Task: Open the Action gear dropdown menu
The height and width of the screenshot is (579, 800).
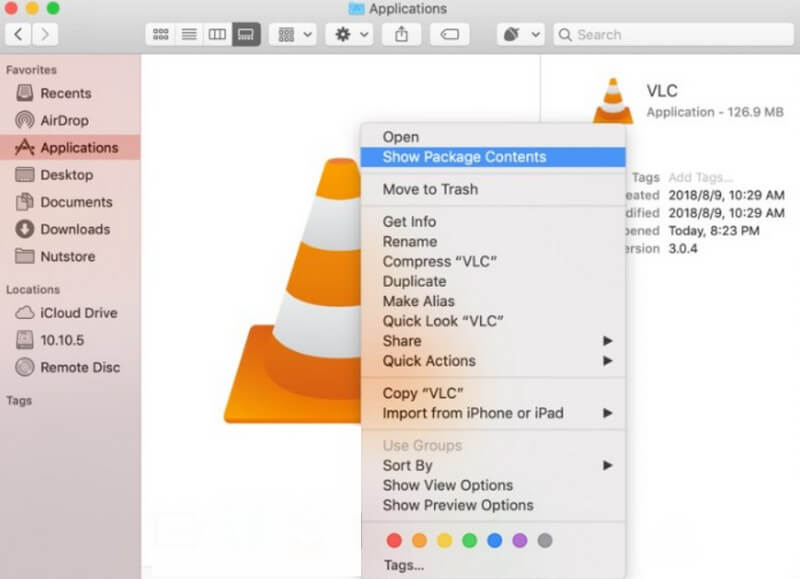Action: coord(349,34)
